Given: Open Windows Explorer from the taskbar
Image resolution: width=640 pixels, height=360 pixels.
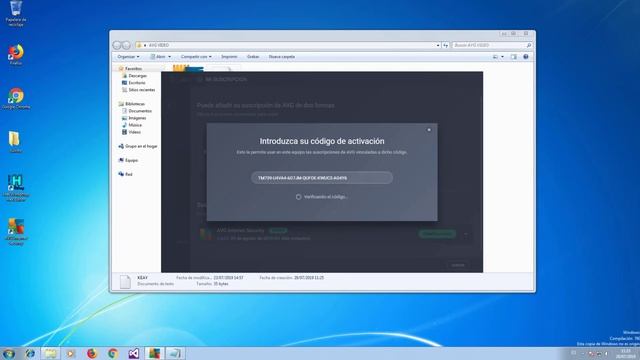Looking at the screenshot, I should [x=51, y=353].
